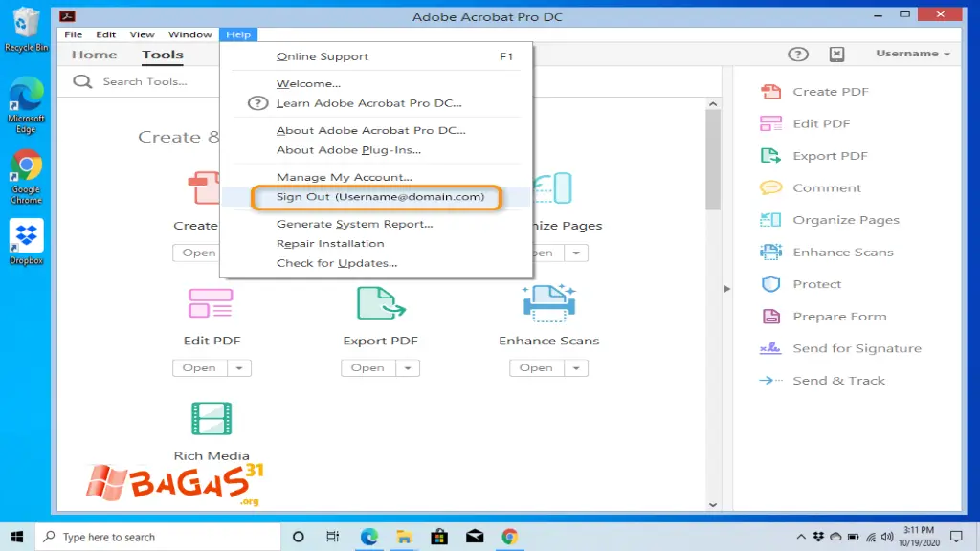Click the Edit PDF icon in right panel

tap(770, 123)
